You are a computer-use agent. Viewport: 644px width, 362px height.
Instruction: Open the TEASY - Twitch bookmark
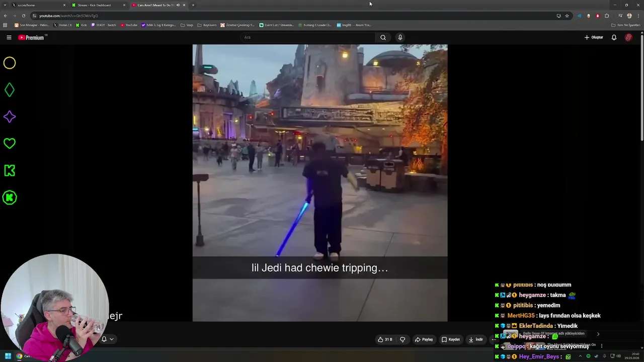point(104,25)
